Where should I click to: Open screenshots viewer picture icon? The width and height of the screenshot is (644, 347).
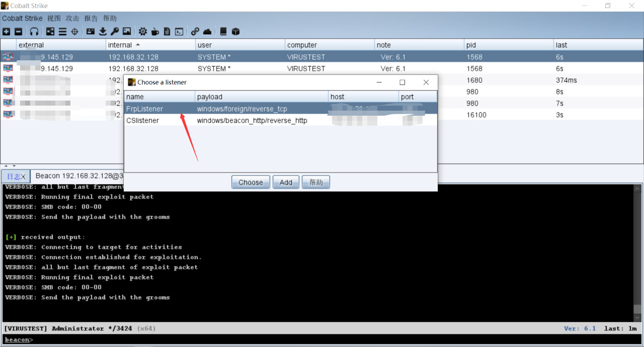[127, 31]
